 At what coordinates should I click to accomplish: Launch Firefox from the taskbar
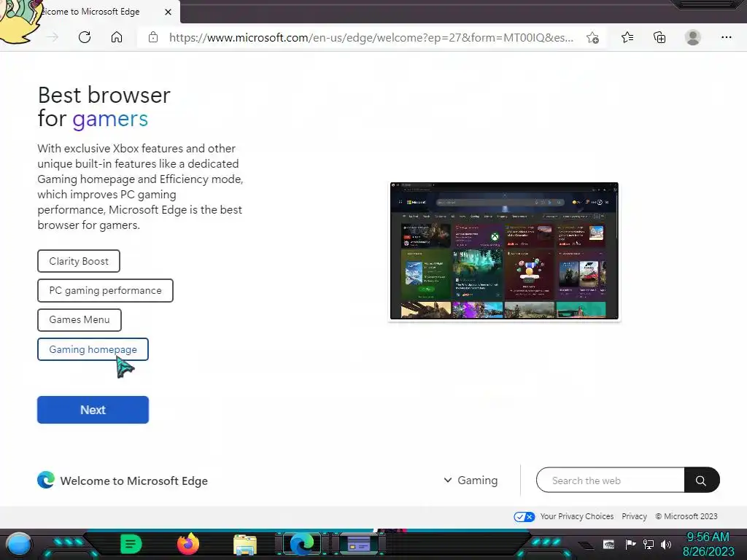188,544
